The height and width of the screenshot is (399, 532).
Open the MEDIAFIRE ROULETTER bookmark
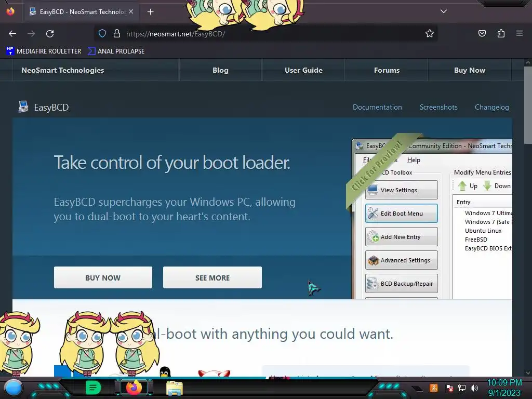click(44, 51)
